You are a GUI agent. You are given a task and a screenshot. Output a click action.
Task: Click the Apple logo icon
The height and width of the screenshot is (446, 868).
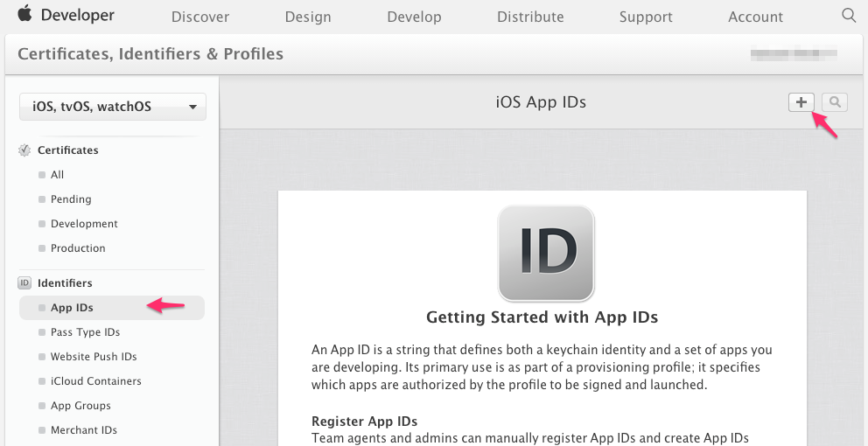(x=24, y=13)
